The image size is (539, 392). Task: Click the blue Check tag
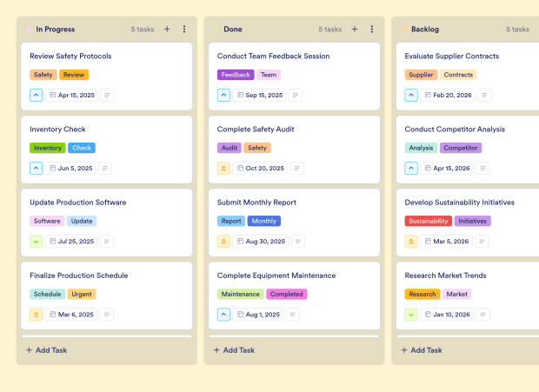click(x=82, y=148)
